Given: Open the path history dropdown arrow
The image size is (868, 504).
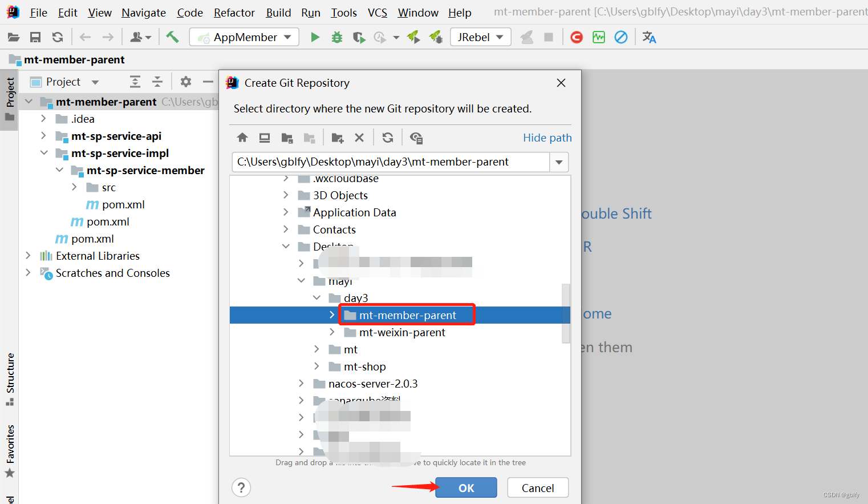Looking at the screenshot, I should [559, 162].
